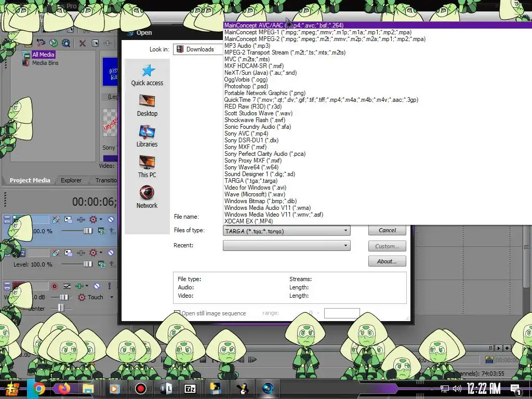Screen dimensions: 532x399
Task: Toggle track 1 bypass motion blur
Action: coord(56,220)
